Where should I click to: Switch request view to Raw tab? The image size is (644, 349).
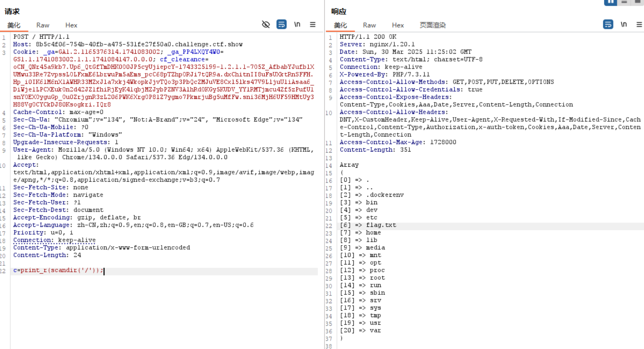tap(43, 25)
